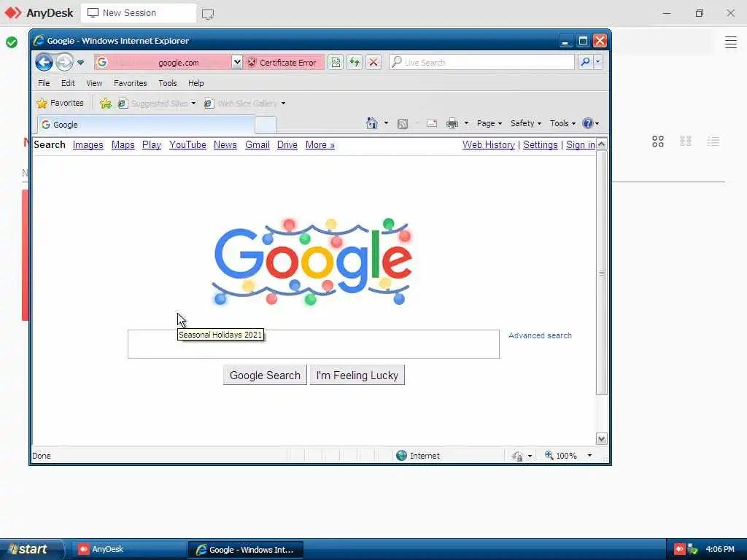The width and height of the screenshot is (747, 560).
Task: Toggle the Compatibility View icon
Action: [336, 63]
